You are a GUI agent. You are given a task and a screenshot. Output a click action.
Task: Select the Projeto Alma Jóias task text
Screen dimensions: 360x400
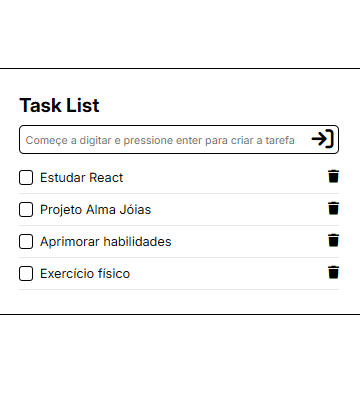96,210
